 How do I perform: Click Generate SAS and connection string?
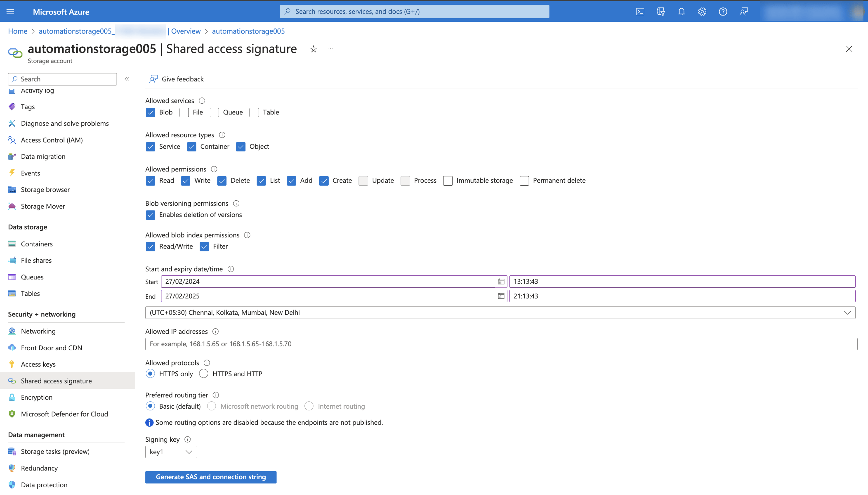211,477
